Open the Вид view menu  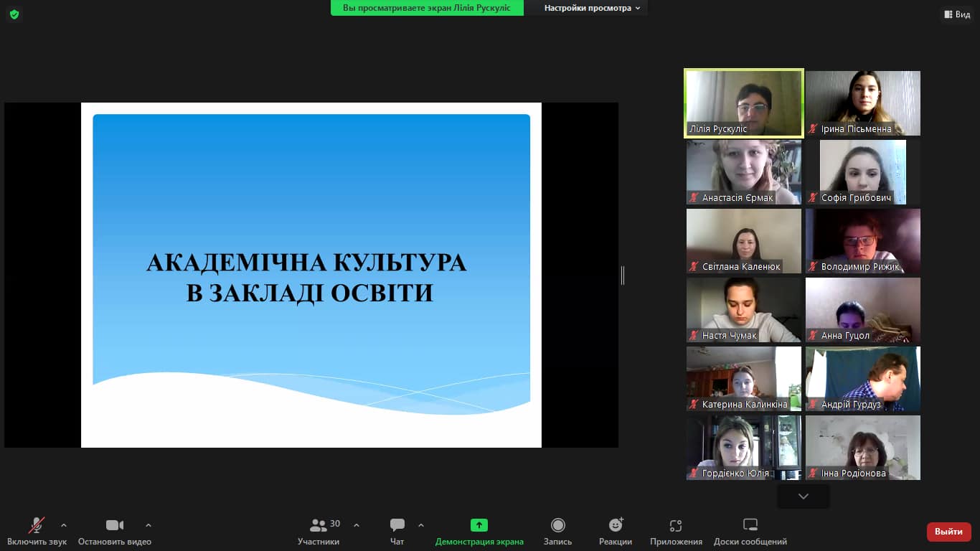click(957, 14)
